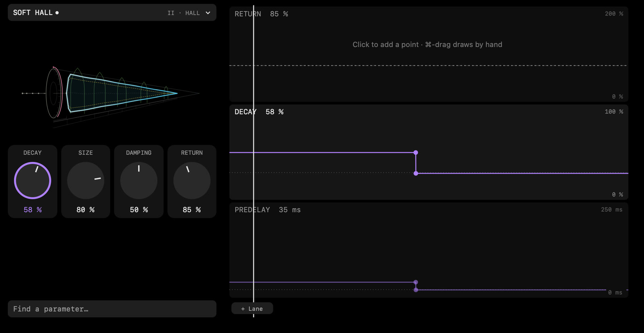Click the 85 % value under RETURN knob

(192, 210)
